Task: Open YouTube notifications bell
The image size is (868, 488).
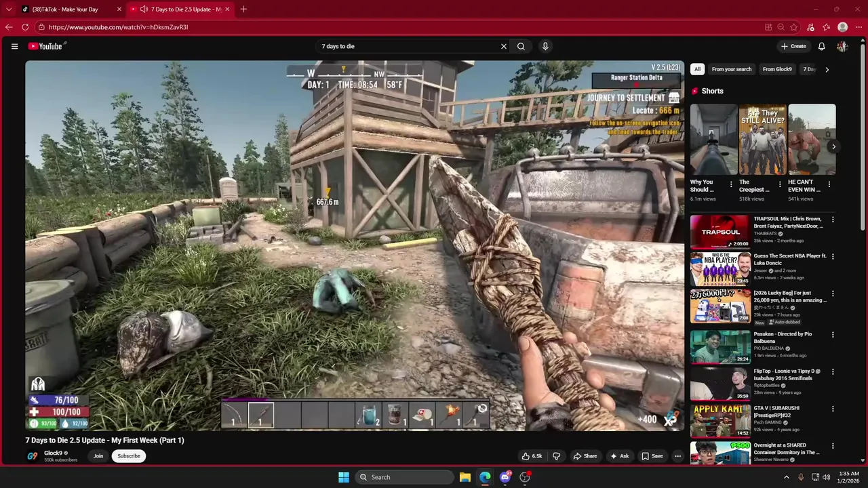Action: pos(821,46)
